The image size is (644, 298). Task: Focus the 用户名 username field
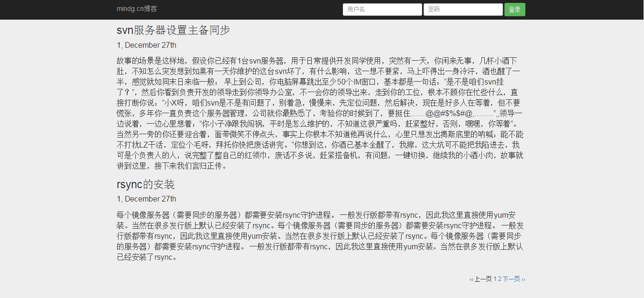(382, 10)
